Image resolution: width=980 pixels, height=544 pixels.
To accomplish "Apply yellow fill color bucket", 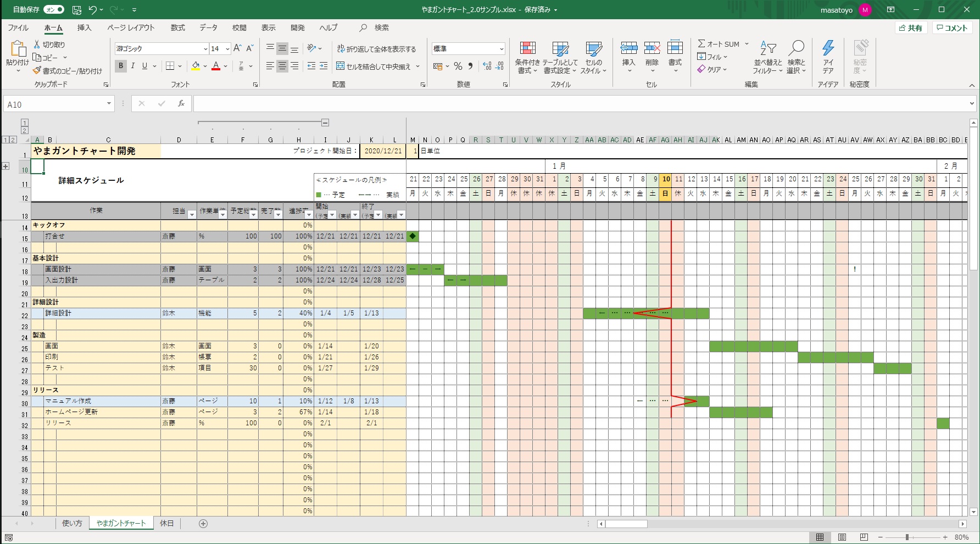I will [x=196, y=66].
